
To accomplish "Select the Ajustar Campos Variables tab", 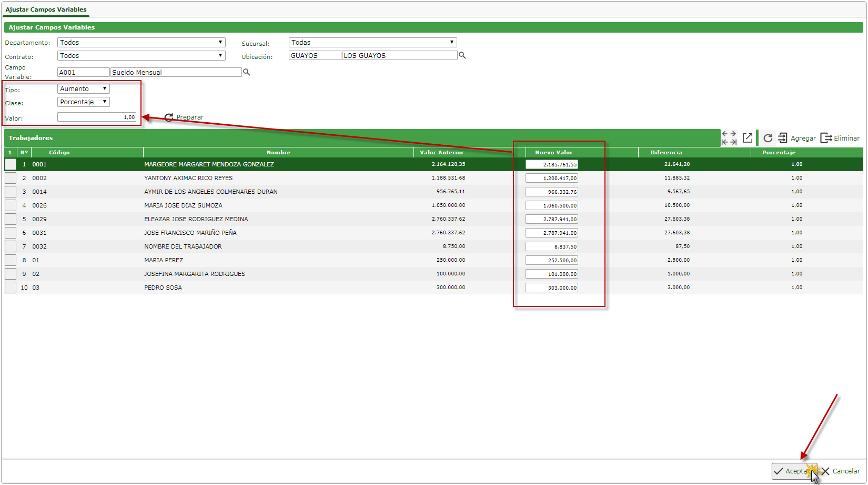I will point(46,9).
